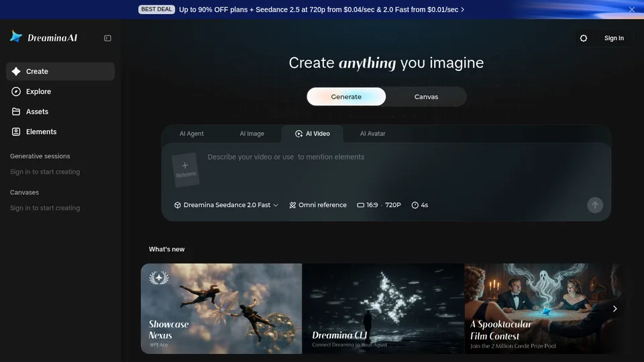Click the duration clock icon
The height and width of the screenshot is (362, 644).
pyautogui.click(x=415, y=205)
